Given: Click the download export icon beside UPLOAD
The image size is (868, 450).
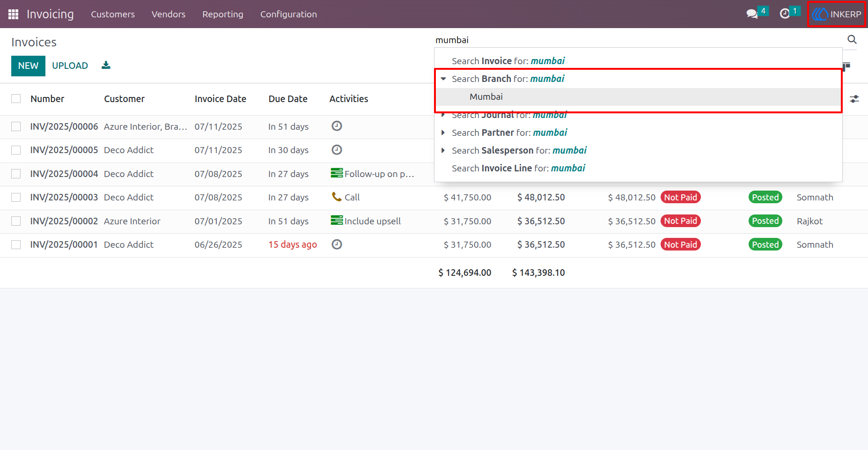Looking at the screenshot, I should [106, 65].
